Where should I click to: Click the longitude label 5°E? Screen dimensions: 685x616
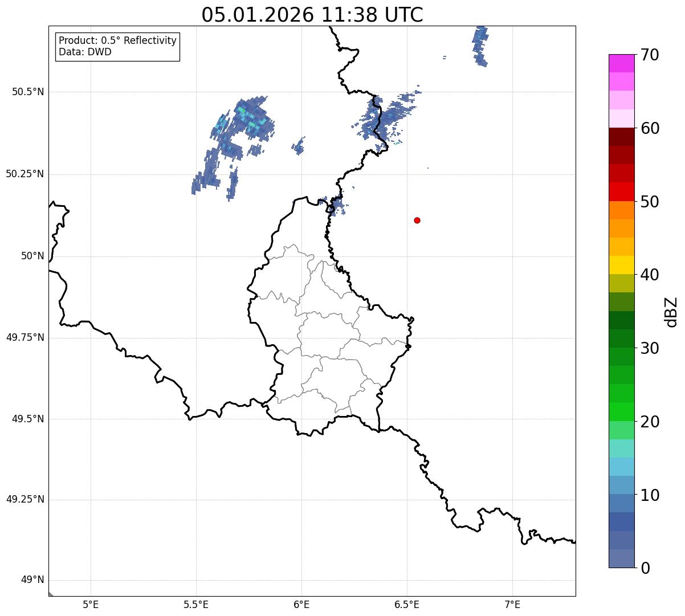91,604
